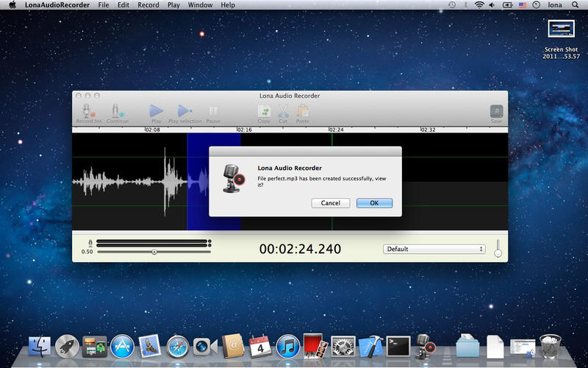This screenshot has height=368, width=588.
Task: Open the Record menu
Action: [148, 5]
